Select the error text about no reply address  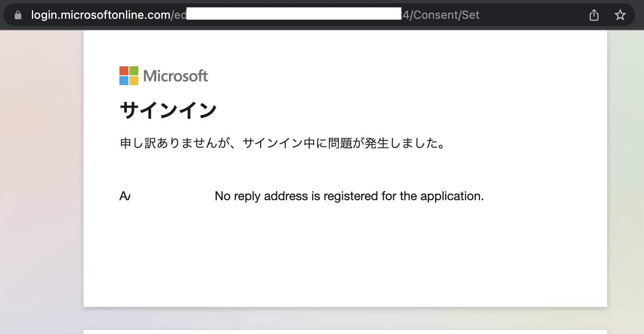(348, 196)
